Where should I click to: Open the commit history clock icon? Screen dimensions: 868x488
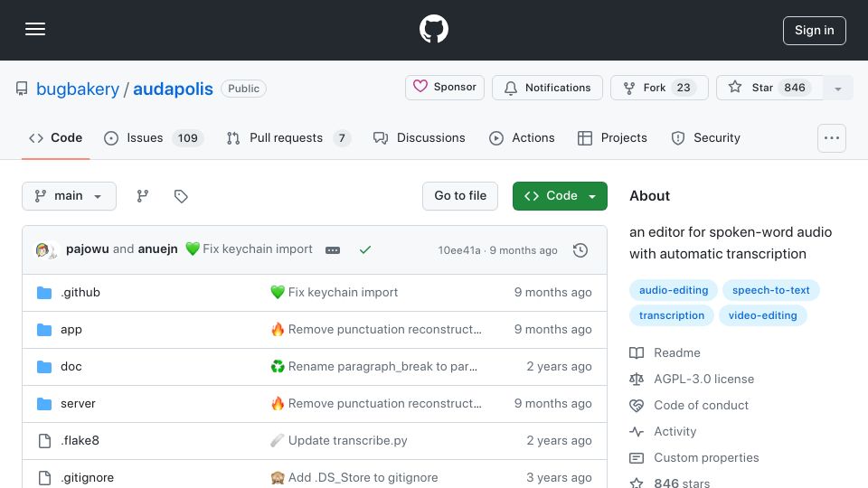coord(580,250)
